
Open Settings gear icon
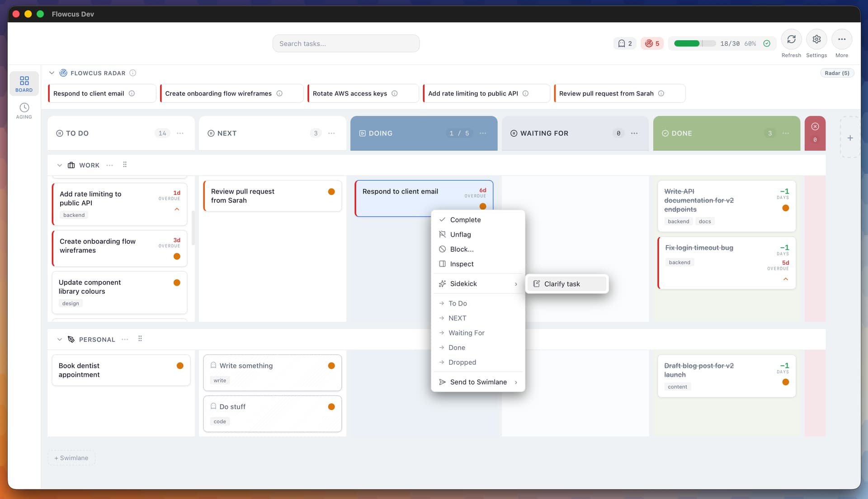(816, 39)
